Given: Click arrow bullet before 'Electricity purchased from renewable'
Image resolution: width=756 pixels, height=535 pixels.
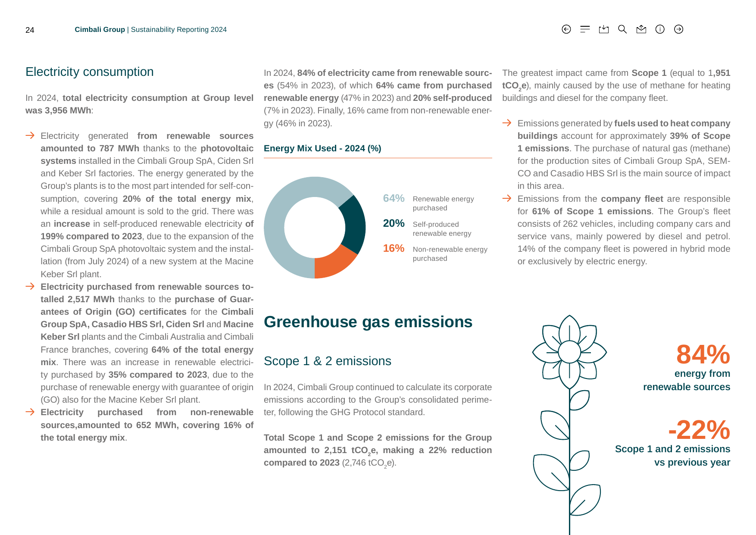Looking at the screenshot, I should point(30,286).
